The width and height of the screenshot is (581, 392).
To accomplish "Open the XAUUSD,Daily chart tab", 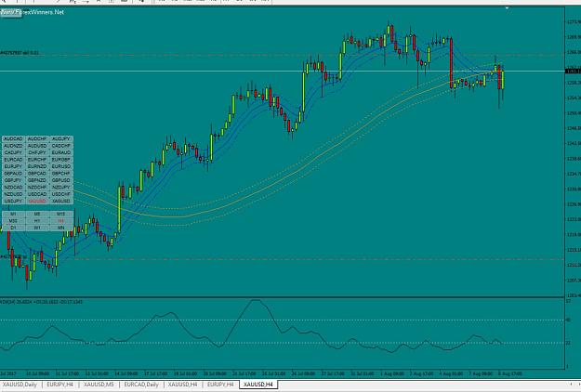I will 20,385.
